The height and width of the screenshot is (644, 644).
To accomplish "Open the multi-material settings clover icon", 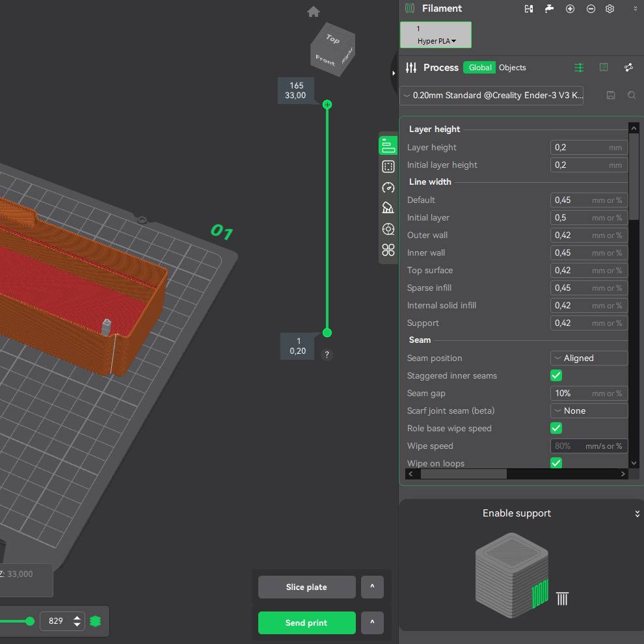I will click(x=388, y=250).
